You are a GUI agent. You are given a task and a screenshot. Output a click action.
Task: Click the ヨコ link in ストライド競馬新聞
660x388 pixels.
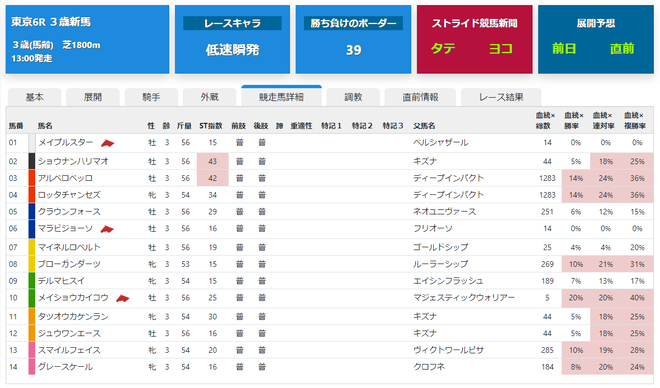click(500, 49)
